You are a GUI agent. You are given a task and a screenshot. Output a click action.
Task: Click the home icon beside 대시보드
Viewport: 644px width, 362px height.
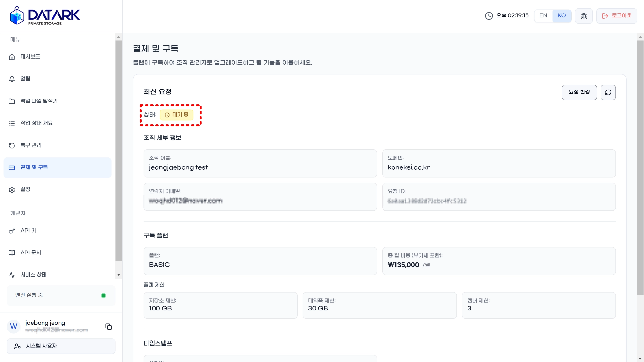click(x=12, y=57)
